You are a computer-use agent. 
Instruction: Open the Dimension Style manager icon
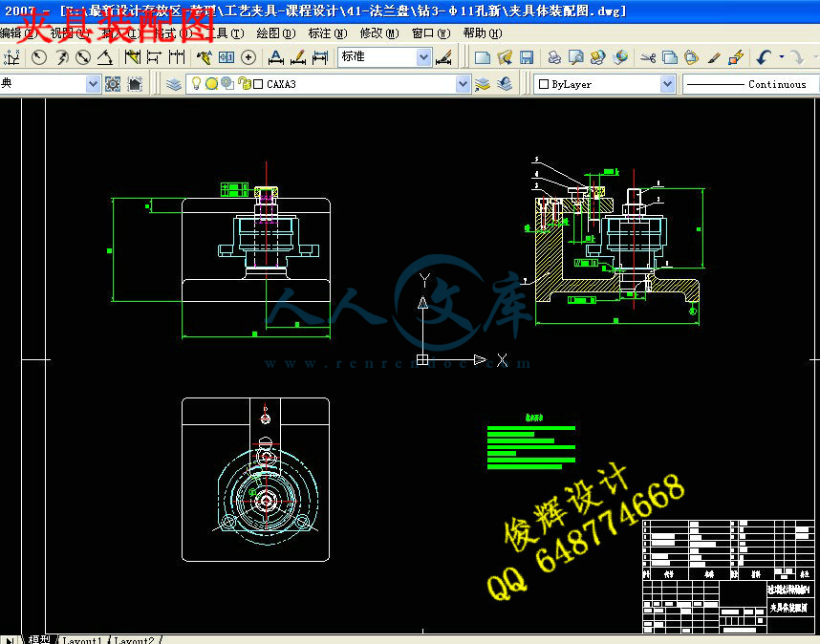(x=444, y=57)
